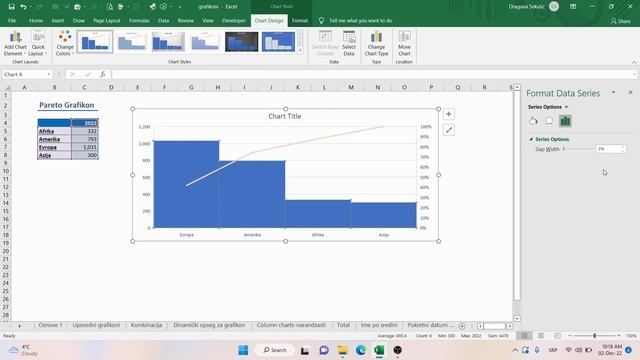
Task: Expand the Chart Styles gallery arrow
Action: (300, 50)
